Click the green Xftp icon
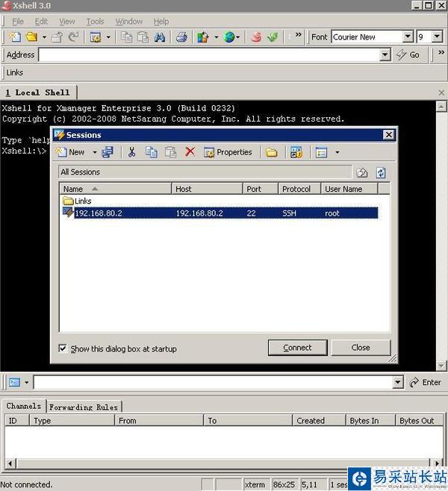This screenshot has width=448, height=491. [273, 37]
